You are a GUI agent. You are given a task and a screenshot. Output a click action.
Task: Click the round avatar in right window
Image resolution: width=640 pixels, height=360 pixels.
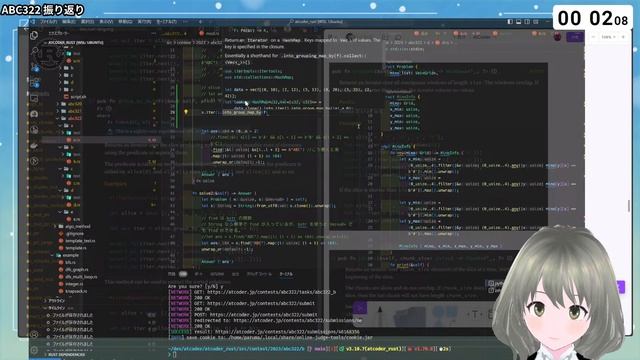(558, 37)
